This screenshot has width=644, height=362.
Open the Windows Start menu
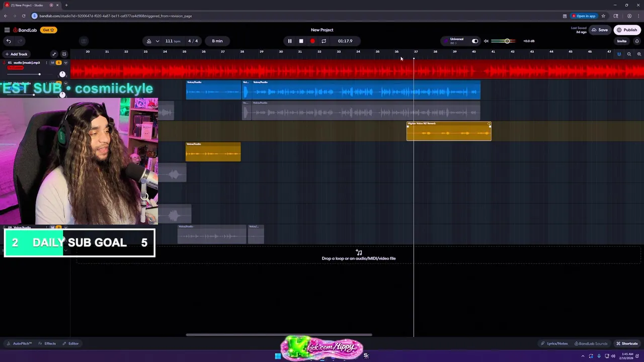pyautogui.click(x=278, y=356)
